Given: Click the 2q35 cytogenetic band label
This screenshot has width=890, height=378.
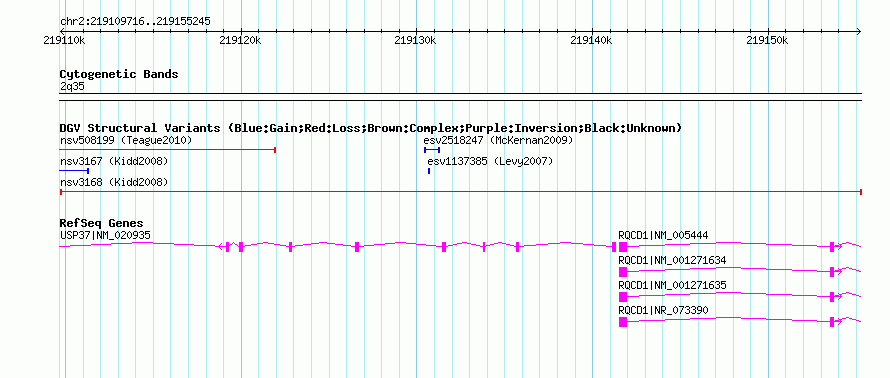Looking at the screenshot, I should pos(73,86).
